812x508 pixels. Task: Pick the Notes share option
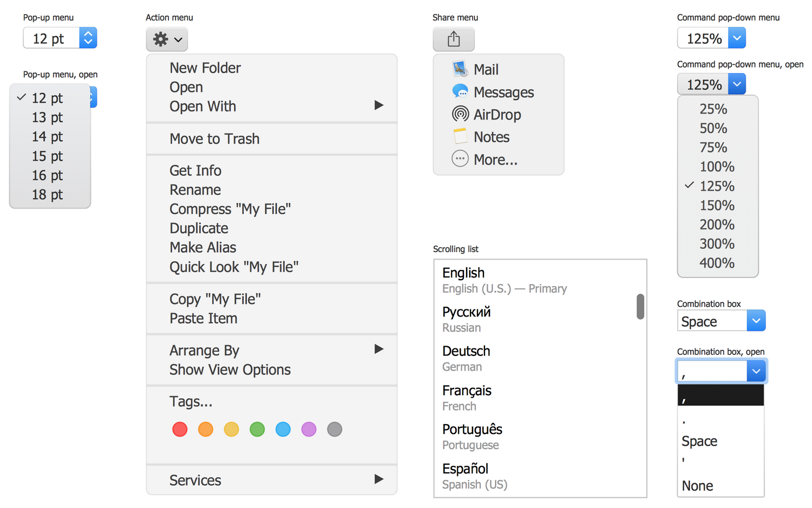point(491,137)
